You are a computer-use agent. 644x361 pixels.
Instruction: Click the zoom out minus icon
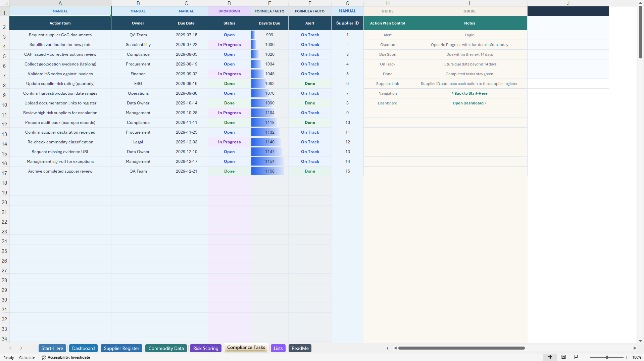point(587,357)
